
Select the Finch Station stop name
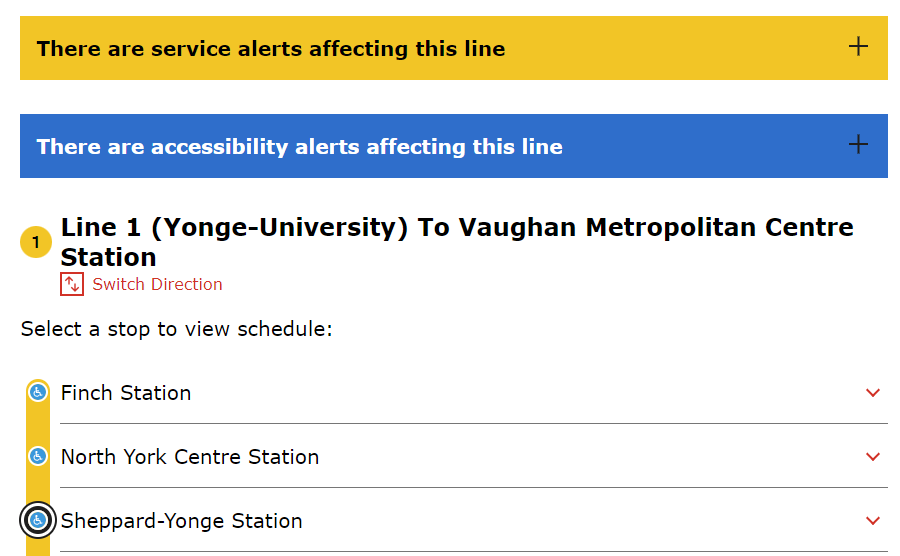point(126,393)
